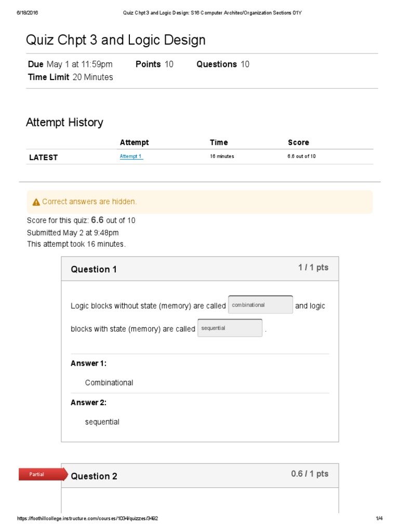Click the 'combinational' answer input field
The height and width of the screenshot is (532, 399).
tap(260, 305)
